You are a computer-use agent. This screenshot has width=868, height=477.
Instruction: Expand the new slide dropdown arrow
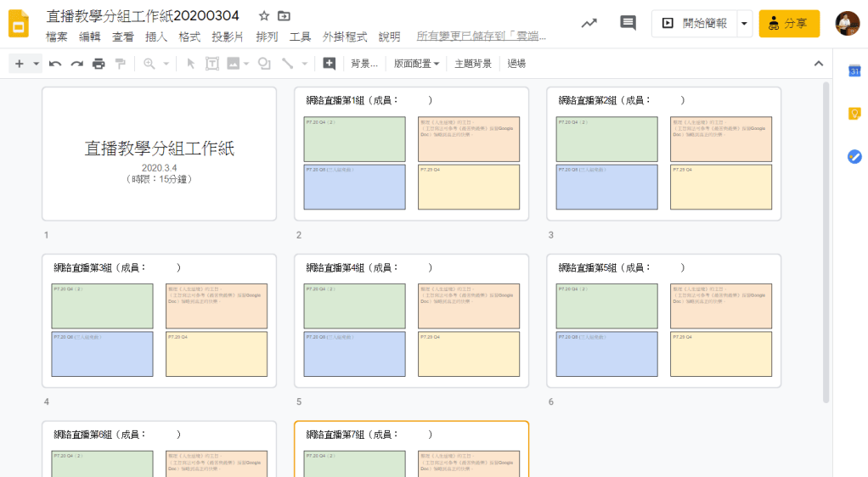(37, 64)
